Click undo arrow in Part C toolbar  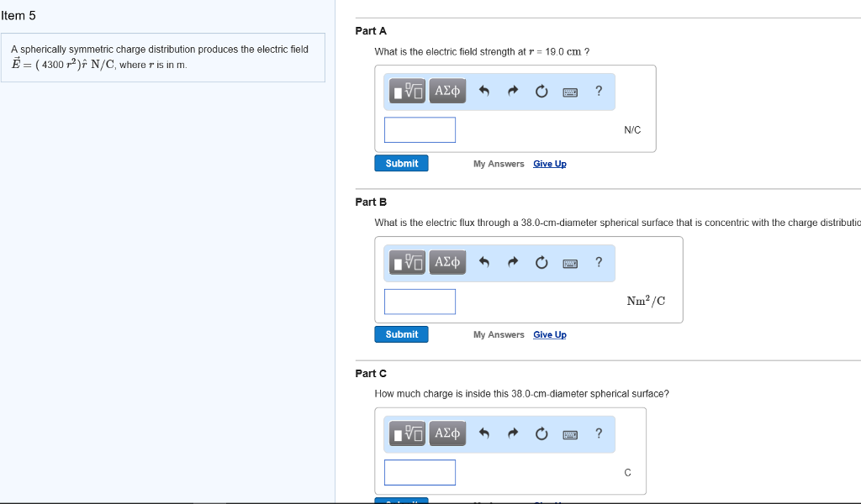click(484, 434)
